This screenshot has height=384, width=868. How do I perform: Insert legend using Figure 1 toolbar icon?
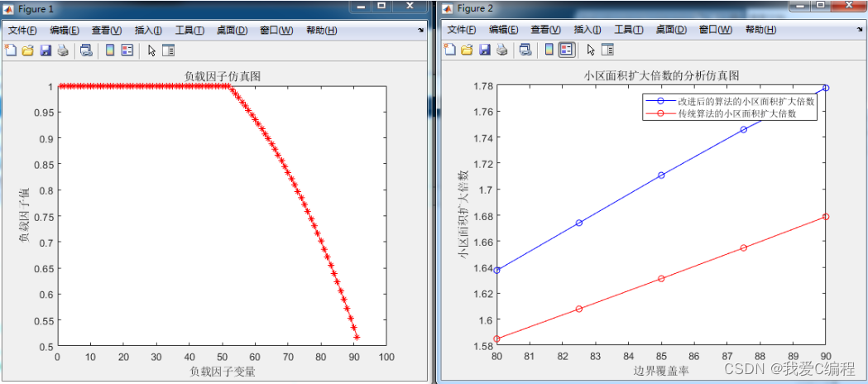click(x=127, y=50)
